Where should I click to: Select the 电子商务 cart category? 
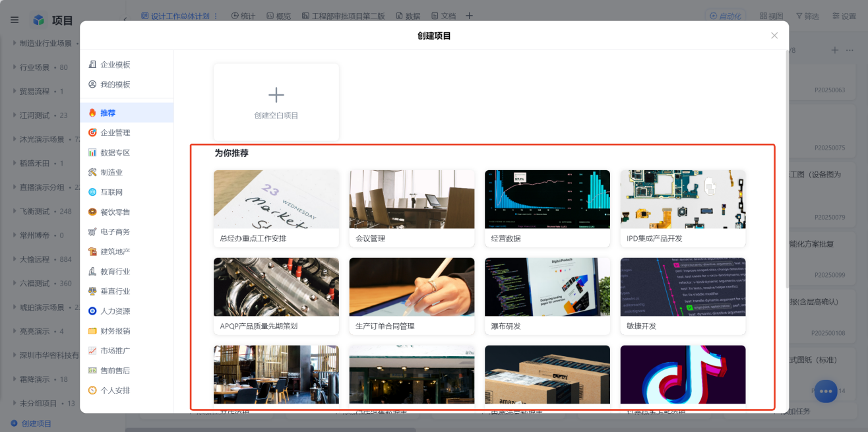(127, 231)
